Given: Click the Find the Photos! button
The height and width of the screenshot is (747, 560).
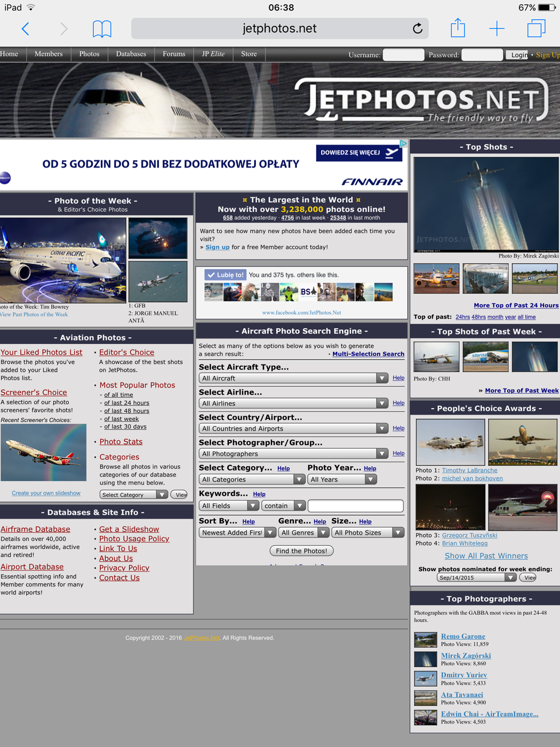Looking at the screenshot, I should (x=302, y=551).
